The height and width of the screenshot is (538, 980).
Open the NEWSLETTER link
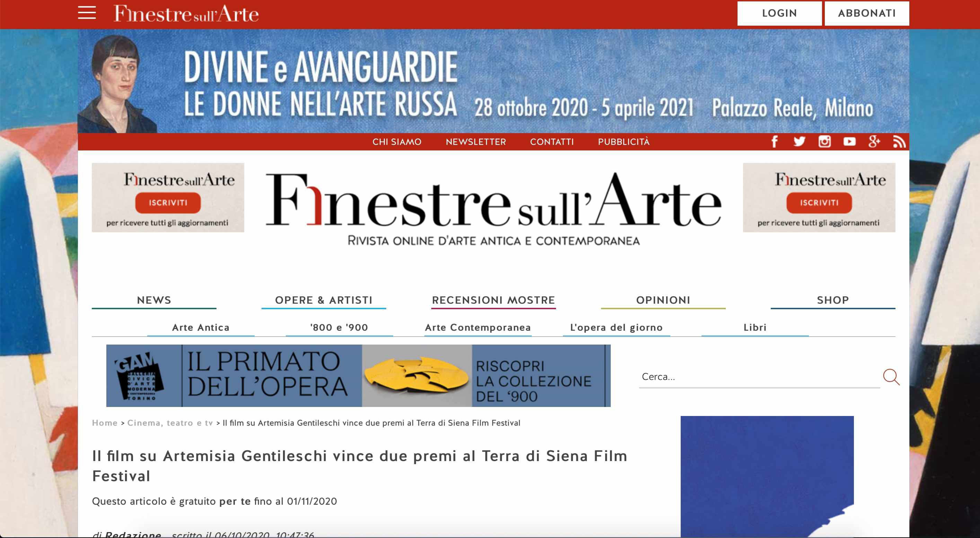coord(476,142)
